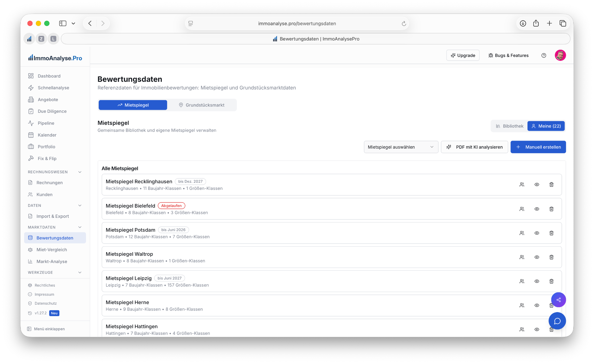Click Menü einklappen in sidebar

coord(46,329)
